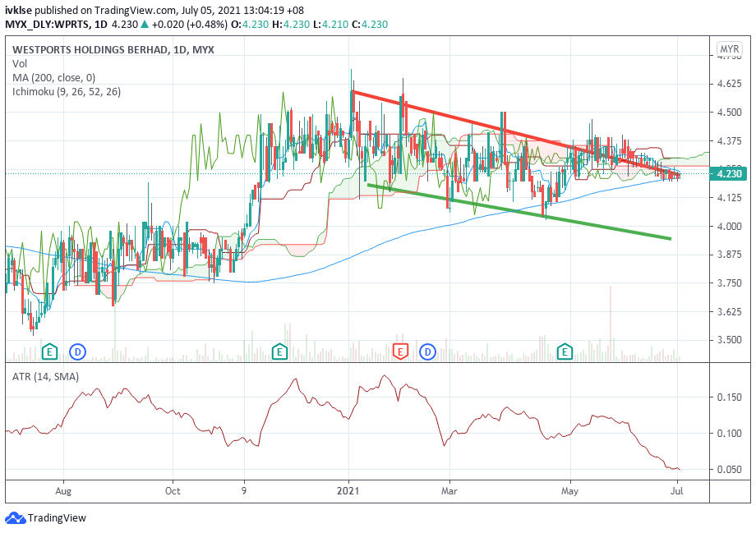
Task: Click the 3.500 price axis label
Action: 729,340
